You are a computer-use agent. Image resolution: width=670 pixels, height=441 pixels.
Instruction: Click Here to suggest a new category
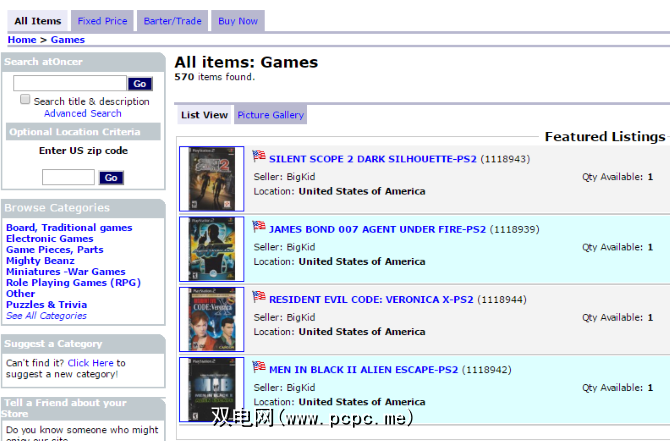tap(90, 363)
